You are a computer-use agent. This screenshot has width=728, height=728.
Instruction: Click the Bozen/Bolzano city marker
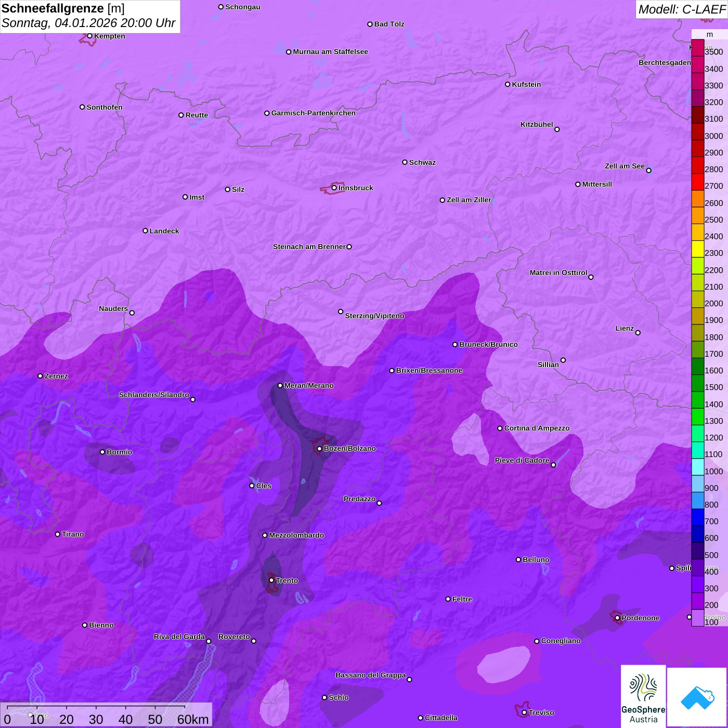[320, 449]
